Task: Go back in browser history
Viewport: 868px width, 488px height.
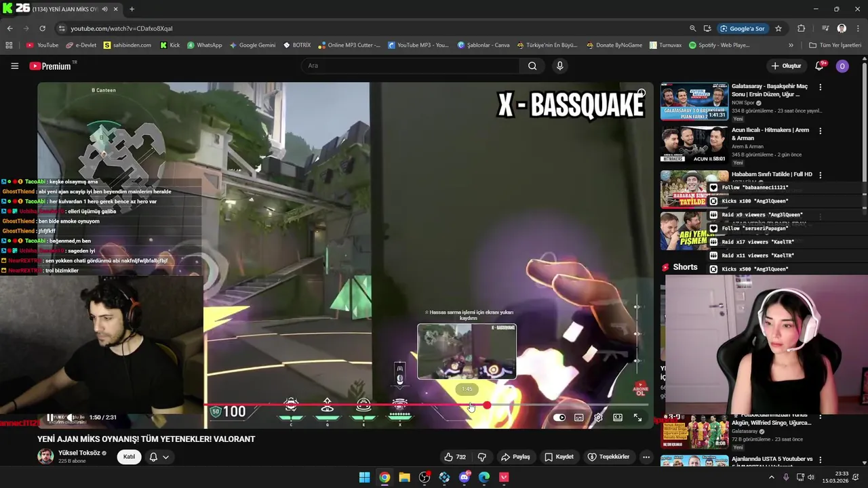Action: pos(9,28)
